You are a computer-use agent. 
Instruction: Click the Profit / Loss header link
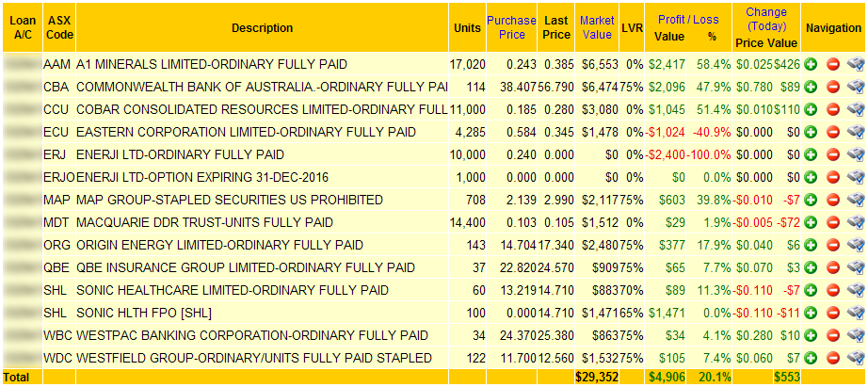(x=688, y=20)
